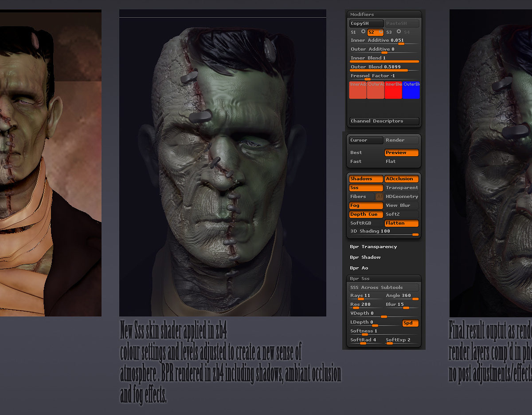Adjust the SoftExp slider

coord(402,341)
